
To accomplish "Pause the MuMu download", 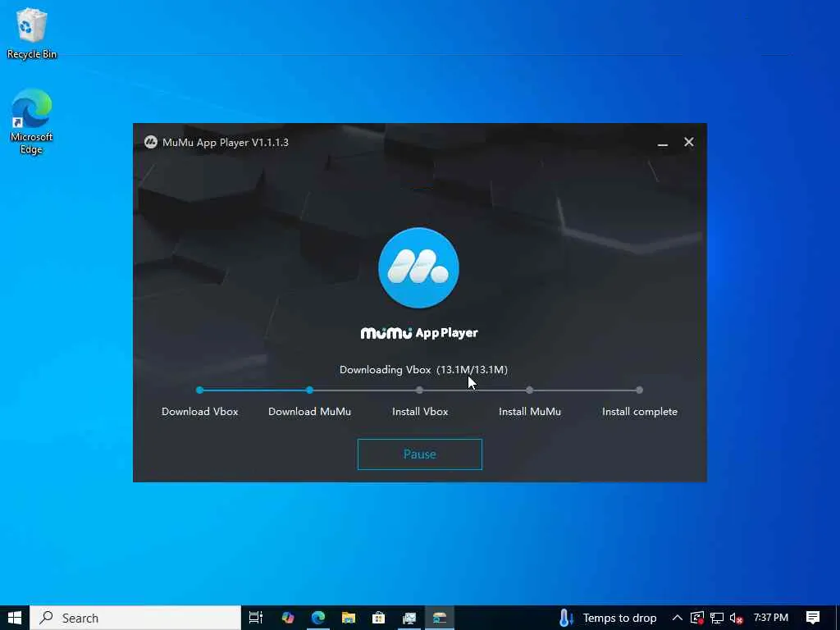I will pyautogui.click(x=419, y=454).
